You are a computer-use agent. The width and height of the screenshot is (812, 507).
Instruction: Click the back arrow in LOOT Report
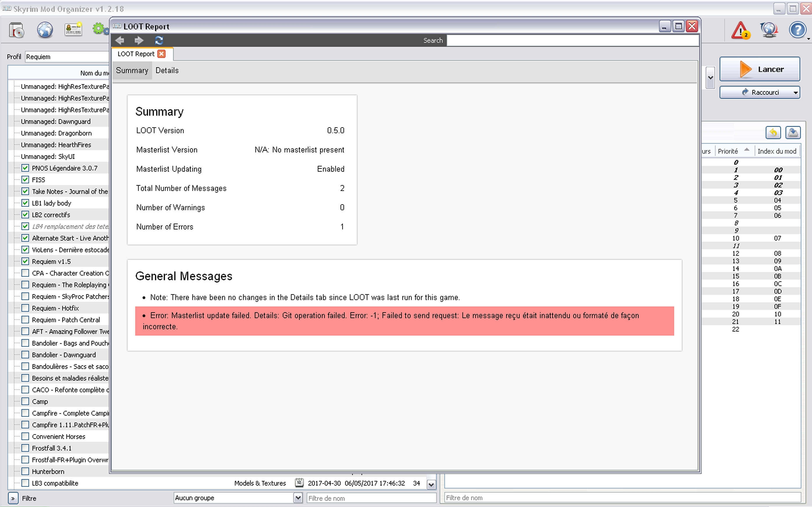click(120, 41)
